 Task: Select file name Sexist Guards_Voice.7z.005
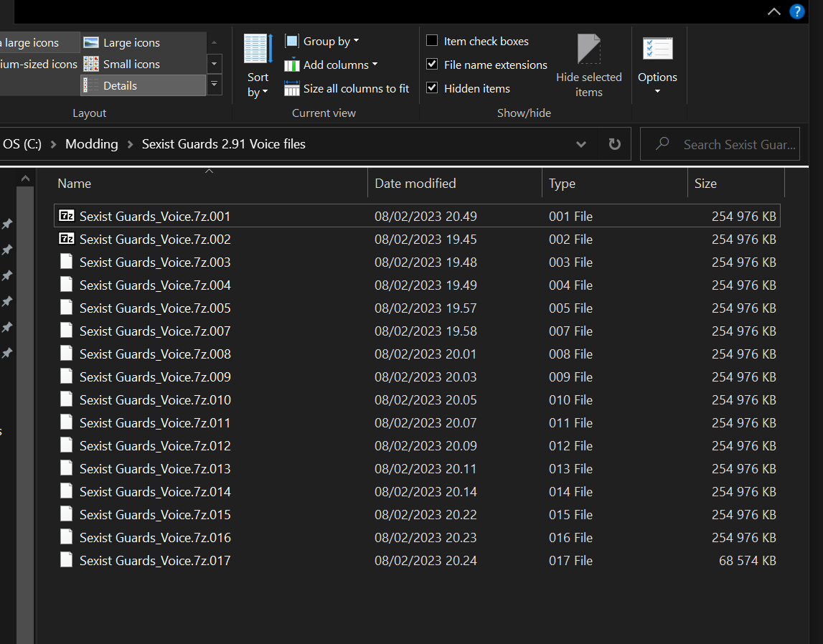(155, 308)
